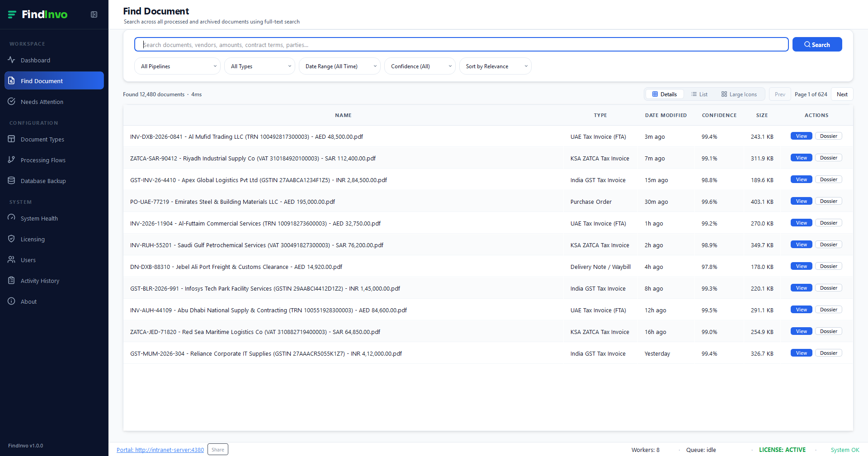The height and width of the screenshot is (456, 868).
Task: Open the All Types filter dropdown
Action: tap(259, 66)
